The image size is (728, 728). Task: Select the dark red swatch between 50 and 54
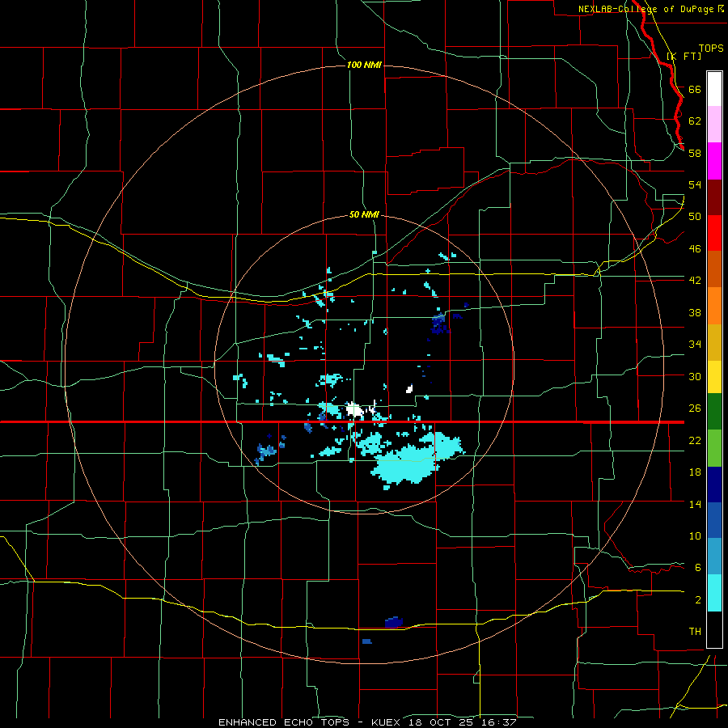[x=714, y=198]
